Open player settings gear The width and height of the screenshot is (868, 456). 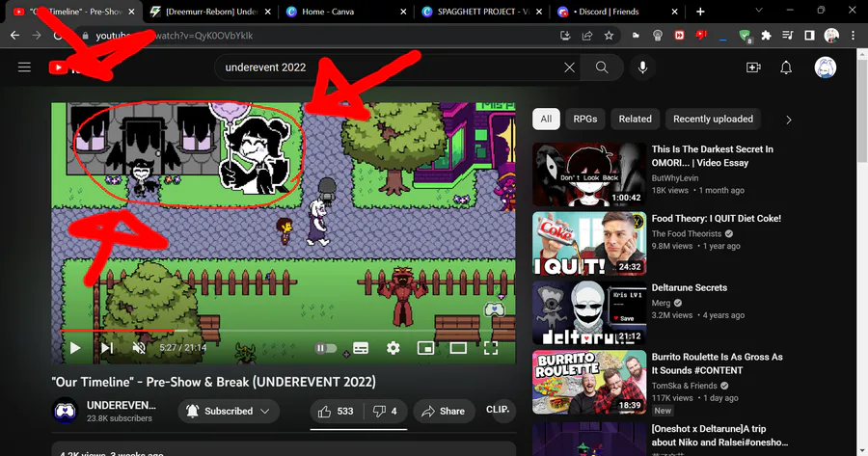pos(393,348)
